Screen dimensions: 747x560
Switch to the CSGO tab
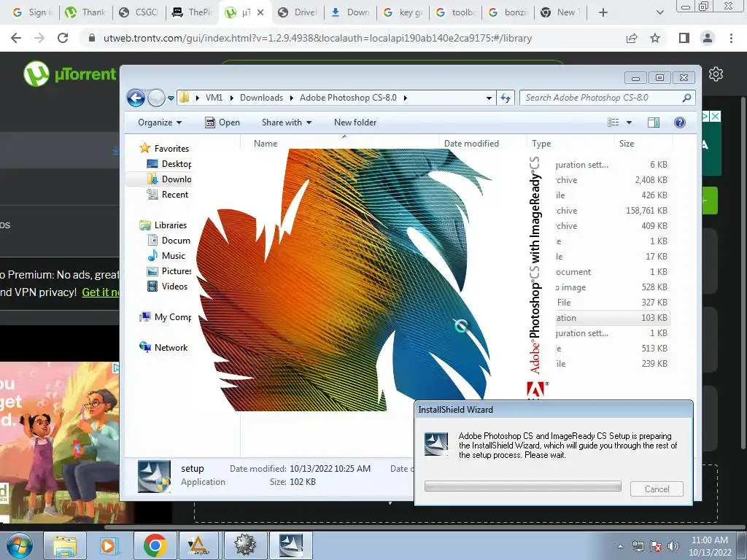click(139, 12)
